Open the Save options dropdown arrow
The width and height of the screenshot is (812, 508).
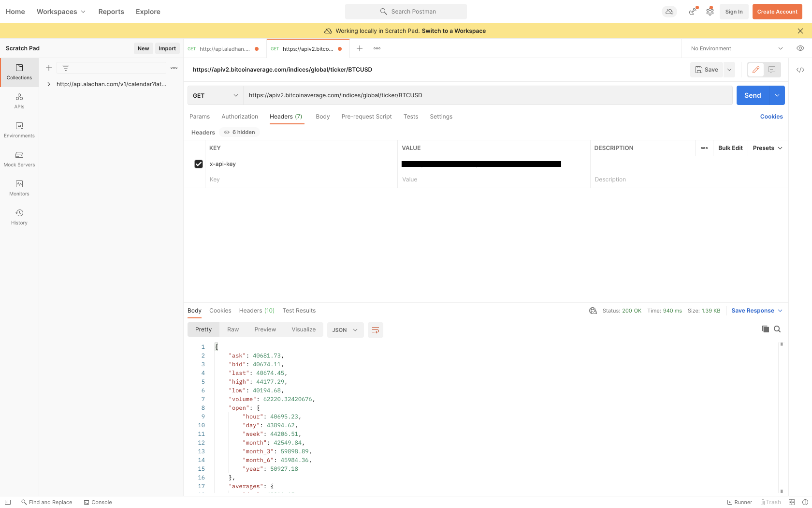coord(729,70)
